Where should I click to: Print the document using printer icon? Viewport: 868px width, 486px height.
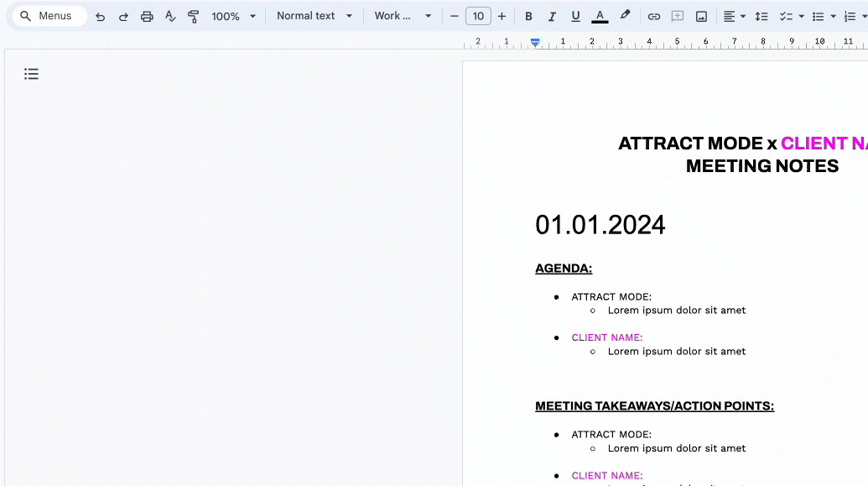click(147, 16)
